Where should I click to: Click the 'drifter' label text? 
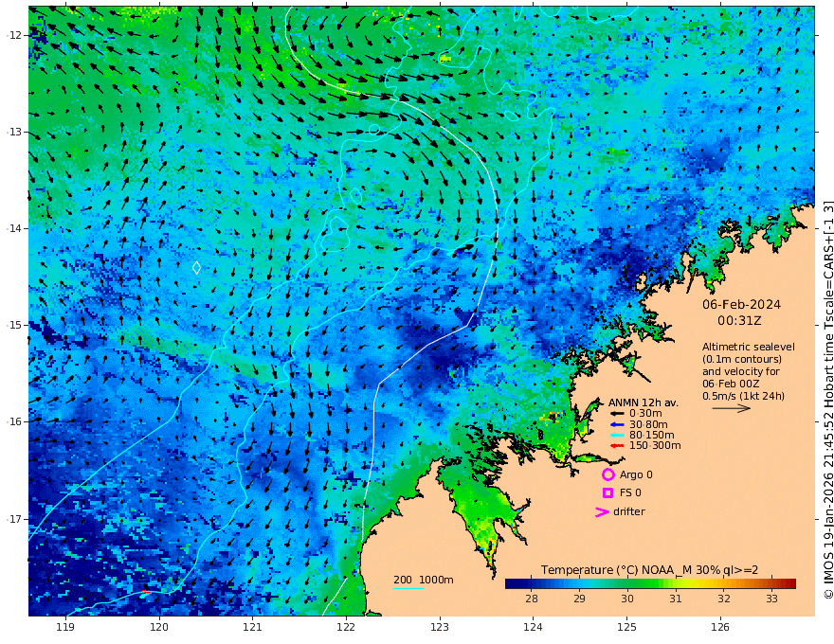[x=628, y=511]
